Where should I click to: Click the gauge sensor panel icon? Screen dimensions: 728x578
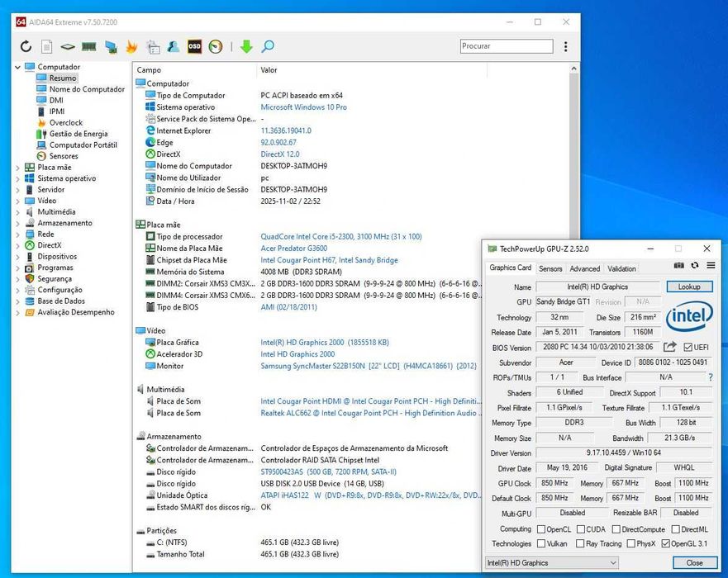coord(216,46)
